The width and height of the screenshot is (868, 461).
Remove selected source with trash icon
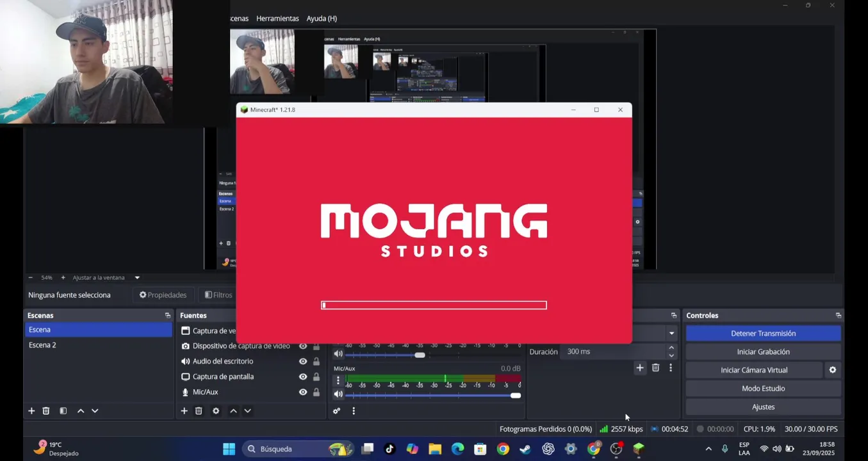click(199, 411)
